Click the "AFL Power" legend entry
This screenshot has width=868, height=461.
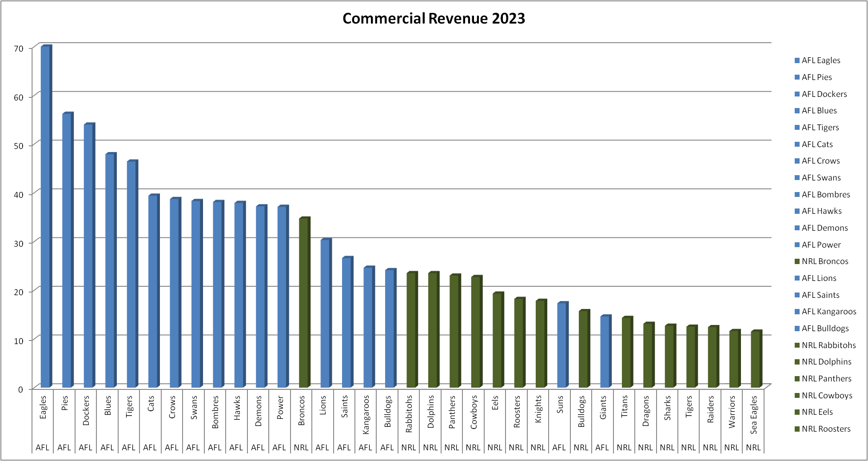pyautogui.click(x=818, y=245)
